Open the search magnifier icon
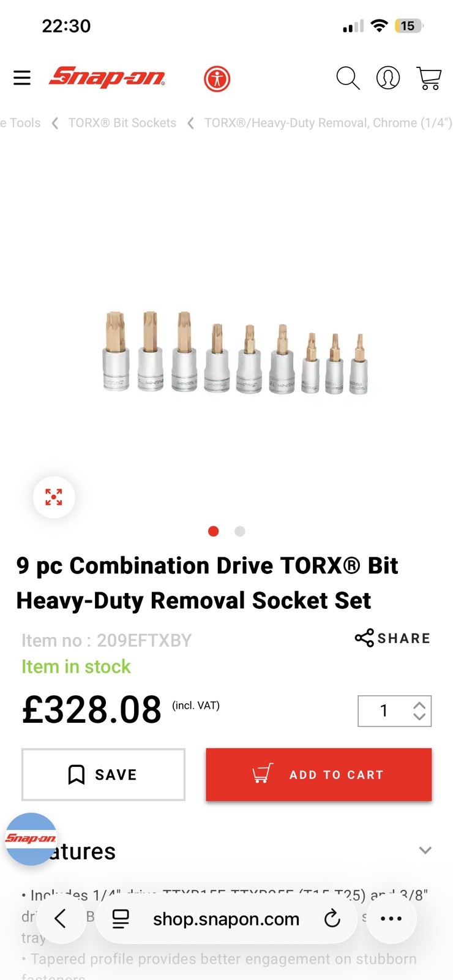This screenshot has width=453, height=980. [x=348, y=78]
